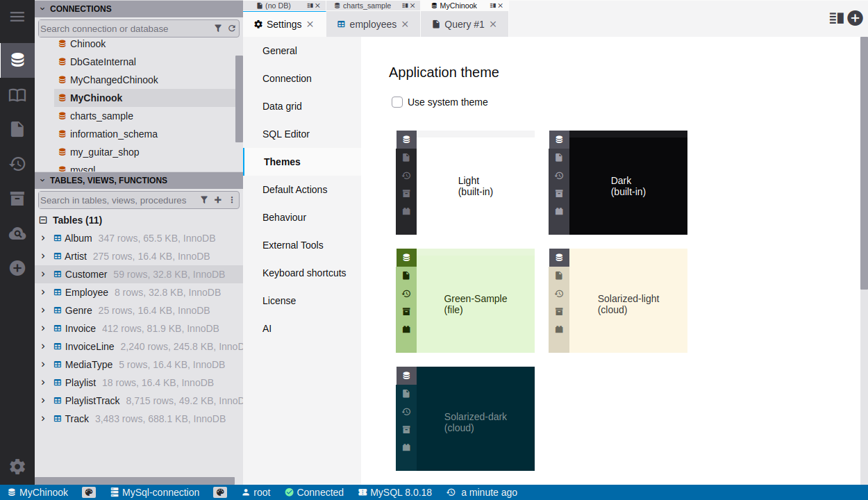Screen dimensions: 868x500
Task: Open the SQL Editor settings section
Action: coord(286,134)
